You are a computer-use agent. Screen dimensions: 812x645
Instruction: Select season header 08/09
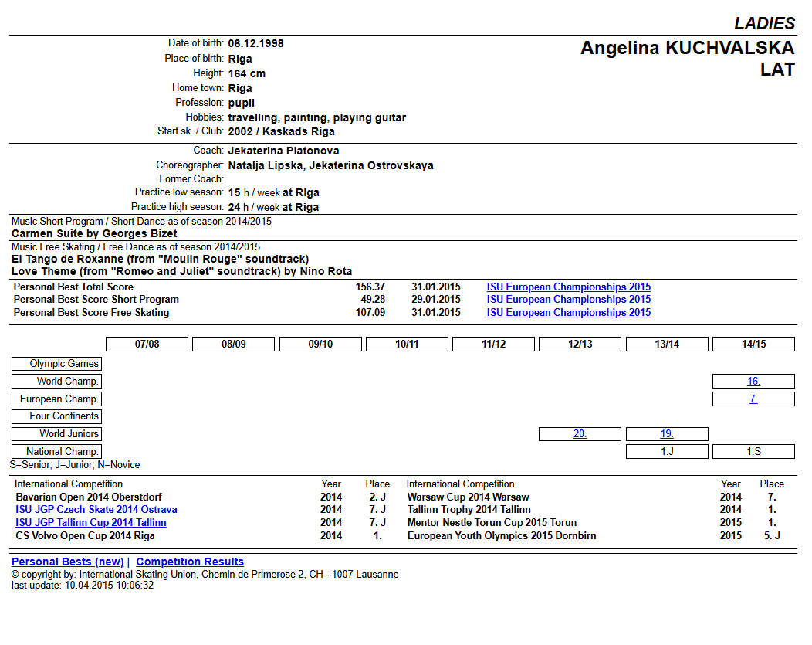click(x=234, y=344)
